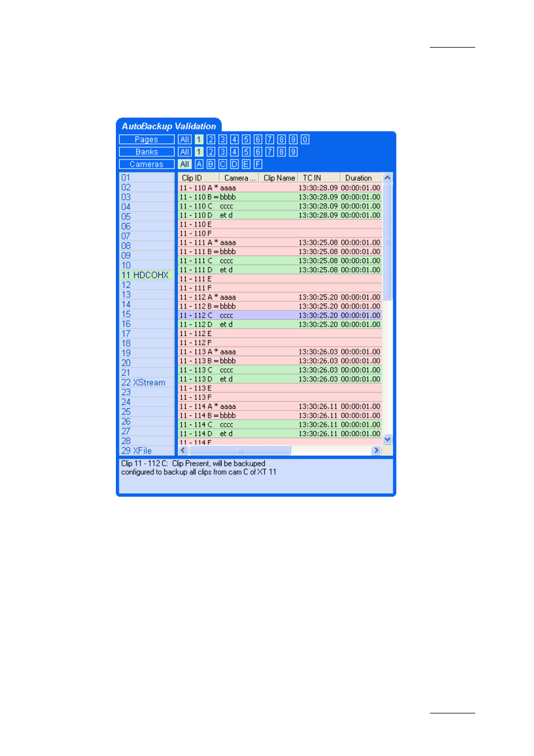Sort by Clip ID column header
The width and height of the screenshot is (534, 756).
pos(199,178)
